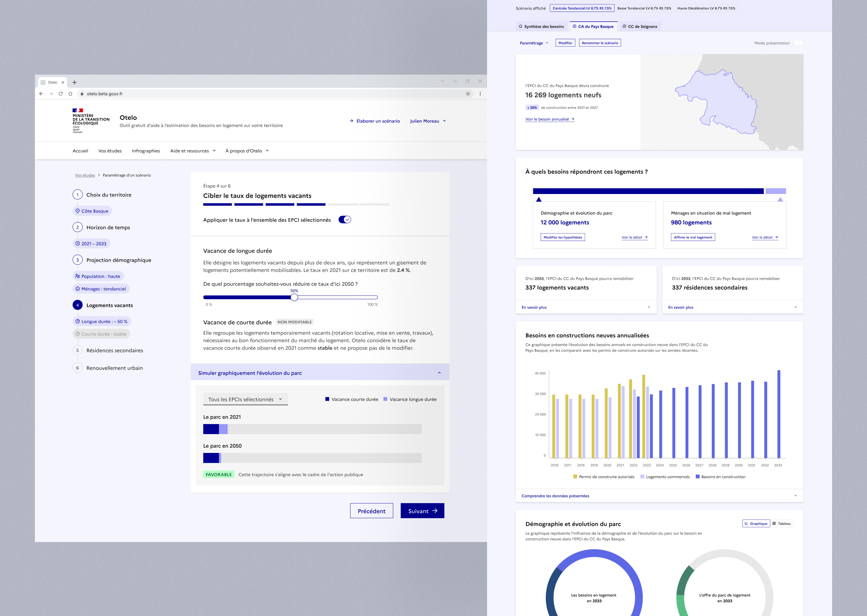867x616 pixels.
Task: Bookmark the page with the star icon
Action: tap(468, 94)
